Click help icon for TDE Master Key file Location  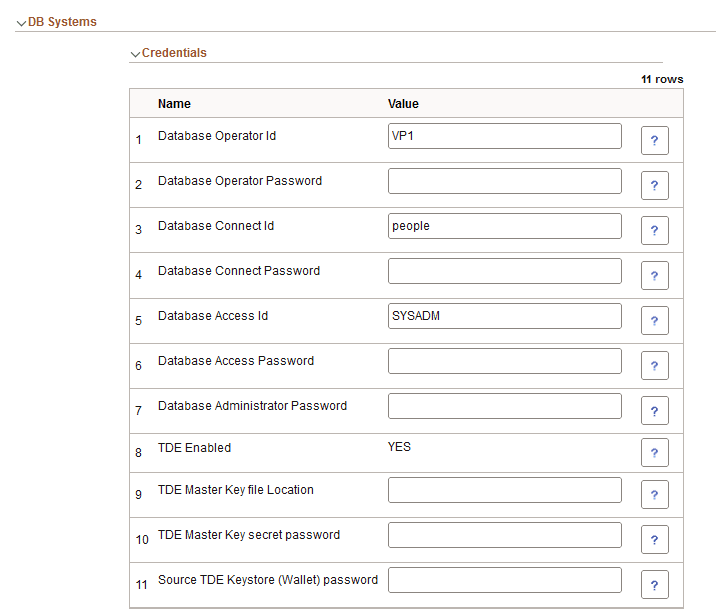tap(654, 495)
